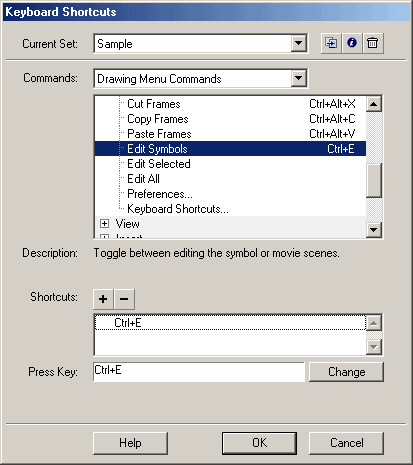Open the Commands dropdown list

point(298,78)
